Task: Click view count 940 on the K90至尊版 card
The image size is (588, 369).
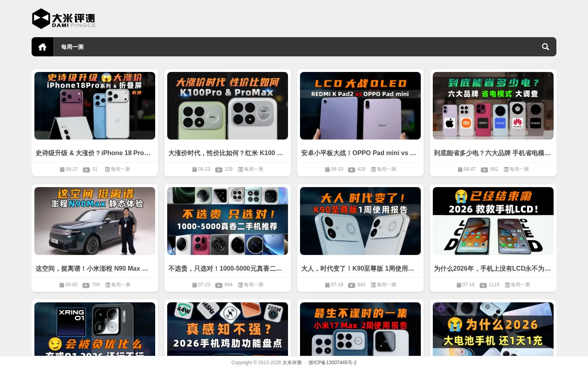Action: coord(361,285)
